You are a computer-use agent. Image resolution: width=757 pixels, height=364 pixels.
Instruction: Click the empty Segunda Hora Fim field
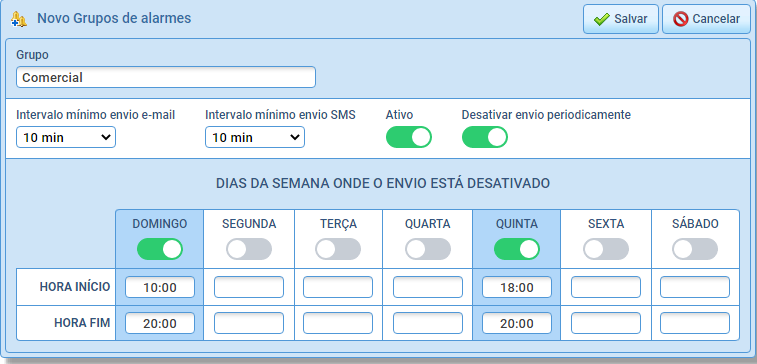pos(249,323)
